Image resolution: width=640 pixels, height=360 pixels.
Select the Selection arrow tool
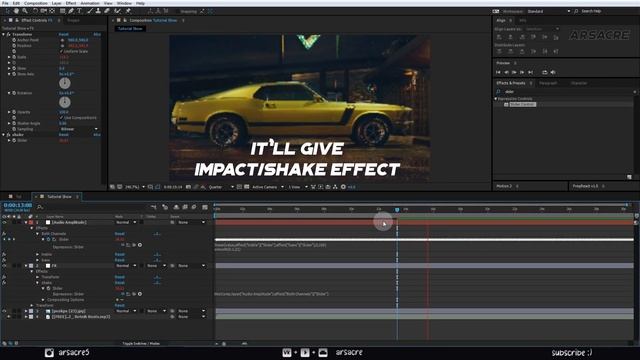[8, 11]
